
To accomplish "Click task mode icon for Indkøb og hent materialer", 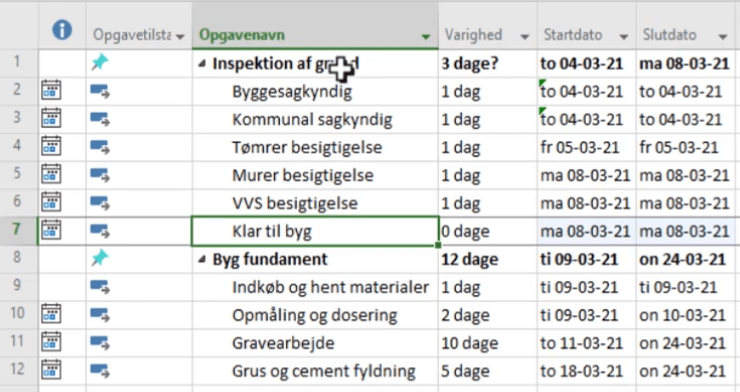I will (100, 287).
